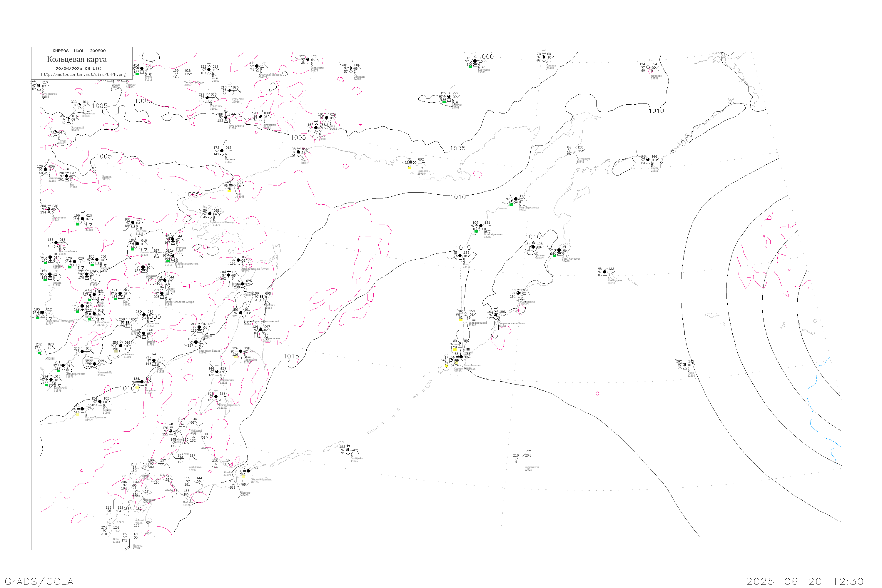Image resolution: width=882 pixels, height=588 pixels.
Task: Click the Охотский Перевоз station circle
Action: tap(257, 66)
